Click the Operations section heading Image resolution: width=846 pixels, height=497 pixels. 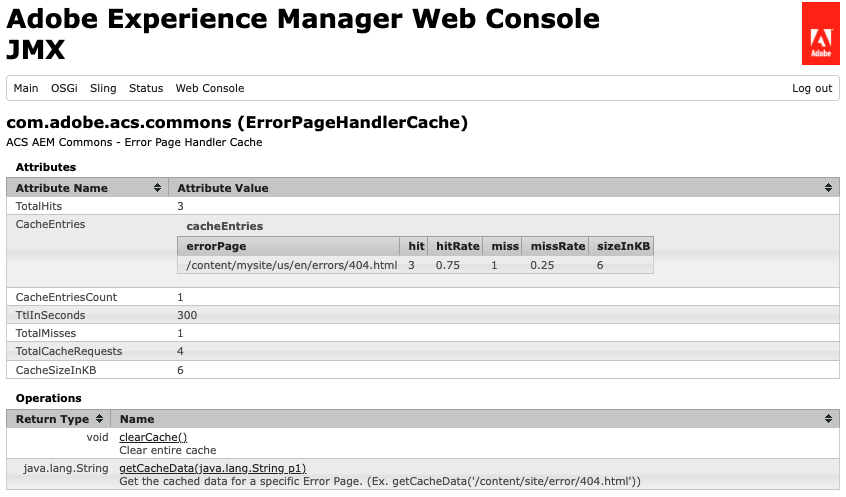[x=49, y=398]
